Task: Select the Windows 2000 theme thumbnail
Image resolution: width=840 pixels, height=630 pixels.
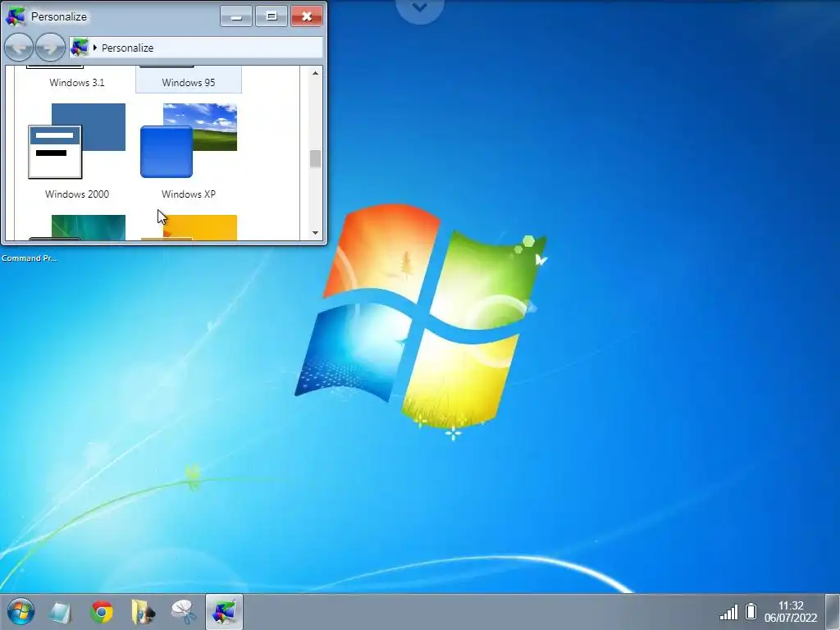Action: pyautogui.click(x=76, y=140)
